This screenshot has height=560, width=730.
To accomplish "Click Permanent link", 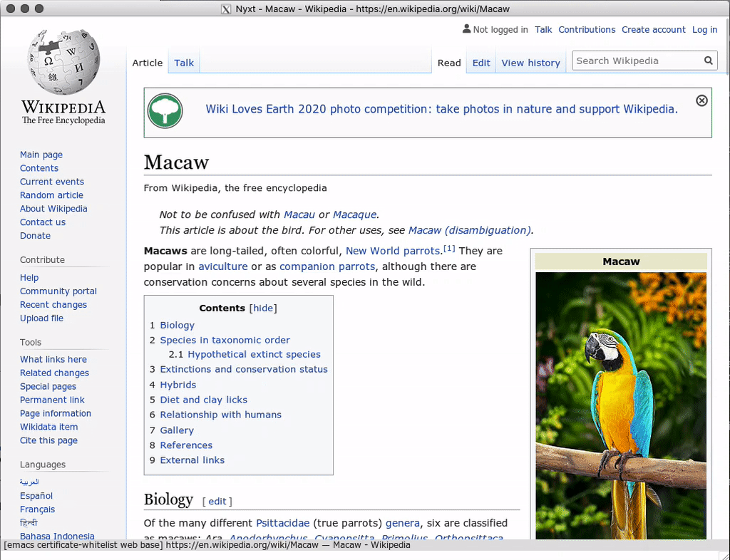I will pyautogui.click(x=52, y=400).
